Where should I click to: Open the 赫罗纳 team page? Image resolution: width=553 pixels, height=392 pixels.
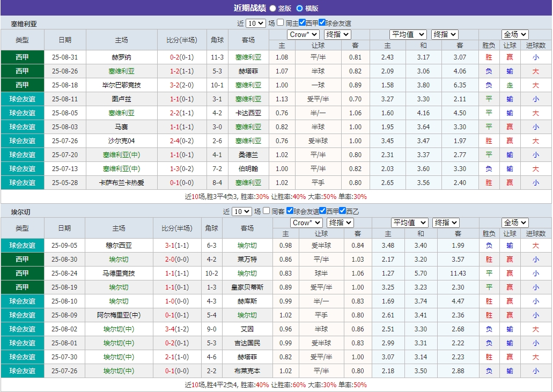coord(122,57)
